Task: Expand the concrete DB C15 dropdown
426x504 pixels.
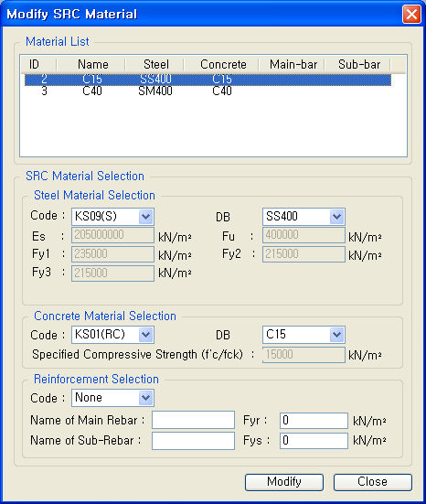Action: coord(304,335)
